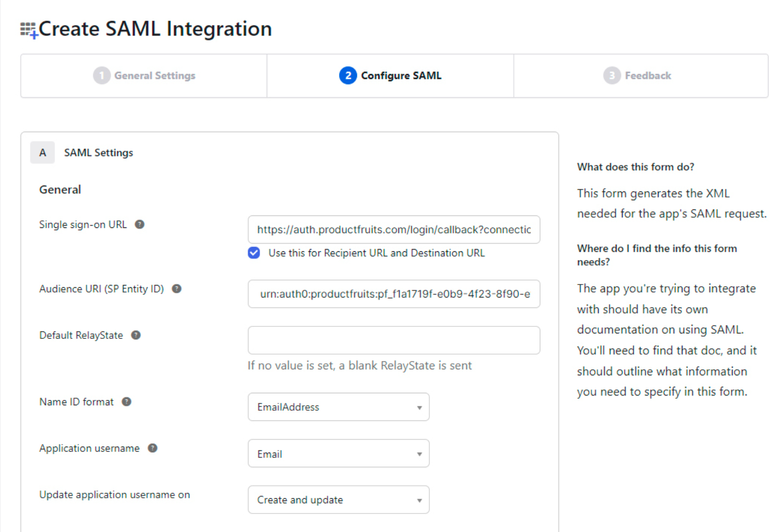The width and height of the screenshot is (781, 532).
Task: Click into the Default RelayState field
Action: (393, 341)
